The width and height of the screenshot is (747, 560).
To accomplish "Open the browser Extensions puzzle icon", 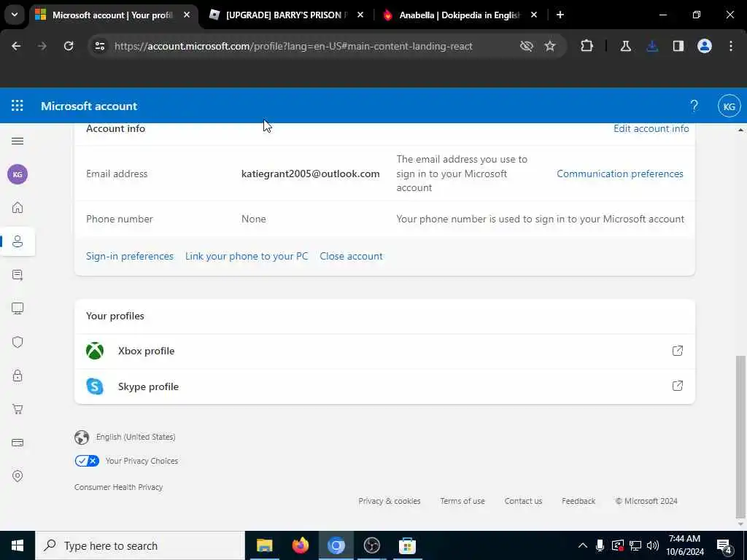I will point(587,46).
